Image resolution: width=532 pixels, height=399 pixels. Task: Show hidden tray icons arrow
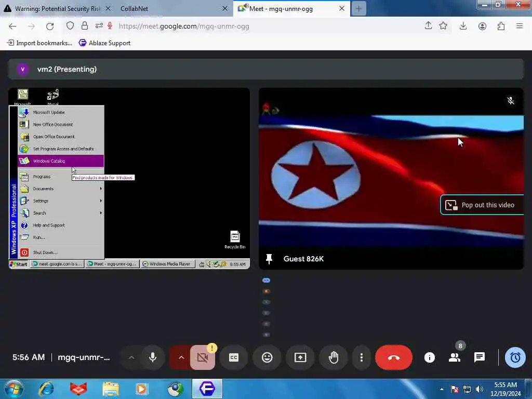(x=442, y=389)
